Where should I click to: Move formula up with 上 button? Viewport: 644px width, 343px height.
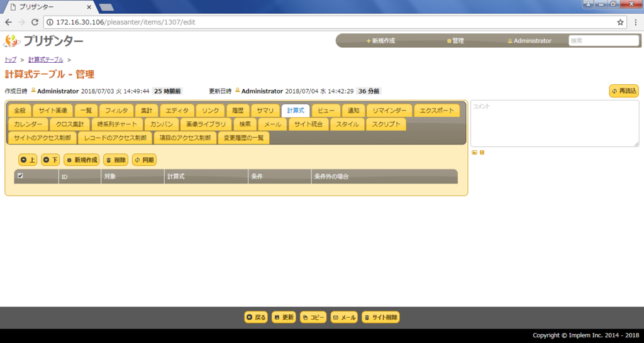click(x=28, y=160)
